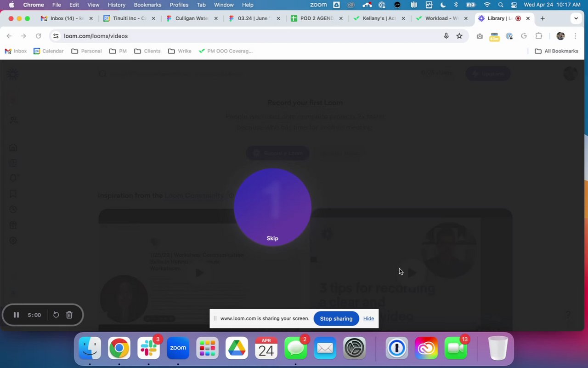Open 1Password from the Dock
The height and width of the screenshot is (368, 588).
tap(397, 348)
